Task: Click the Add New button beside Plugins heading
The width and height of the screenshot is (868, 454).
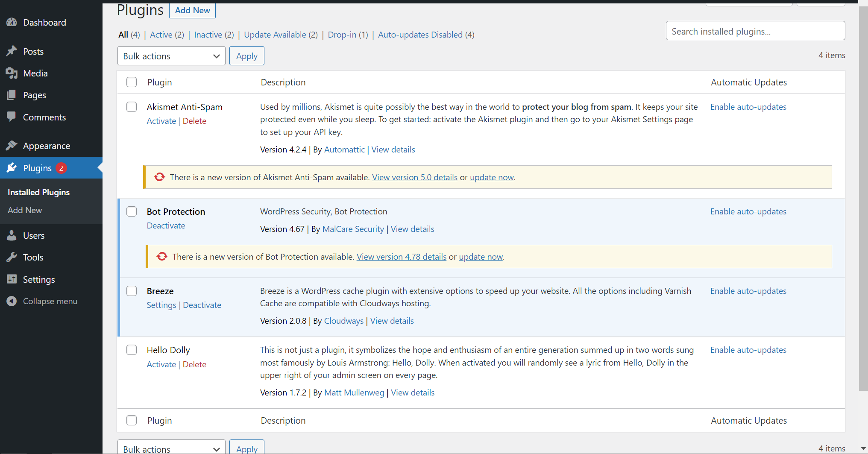Action: pyautogui.click(x=192, y=10)
